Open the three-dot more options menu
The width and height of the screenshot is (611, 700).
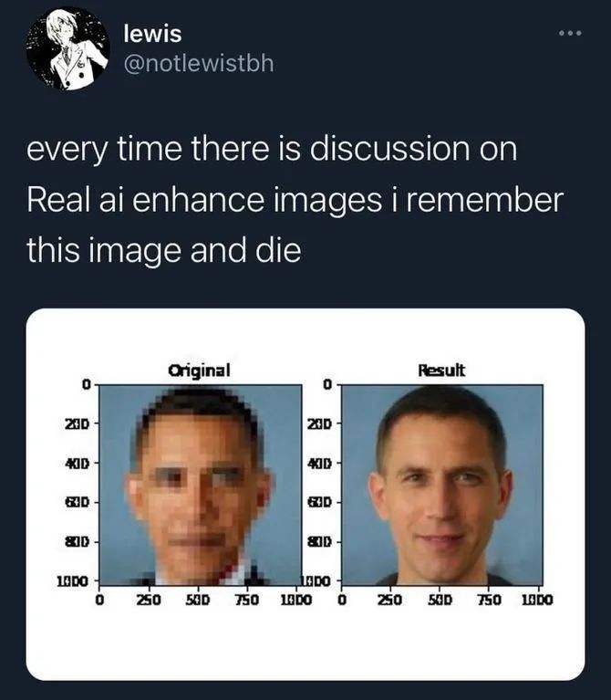[x=570, y=33]
